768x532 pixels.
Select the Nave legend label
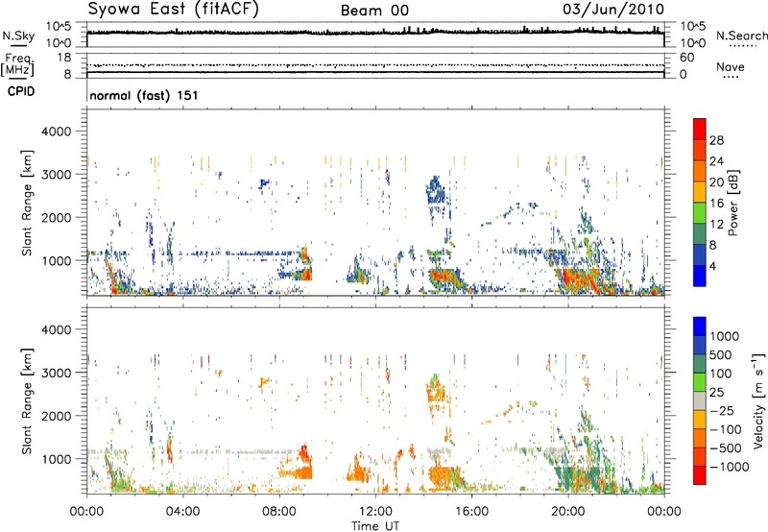[731, 66]
